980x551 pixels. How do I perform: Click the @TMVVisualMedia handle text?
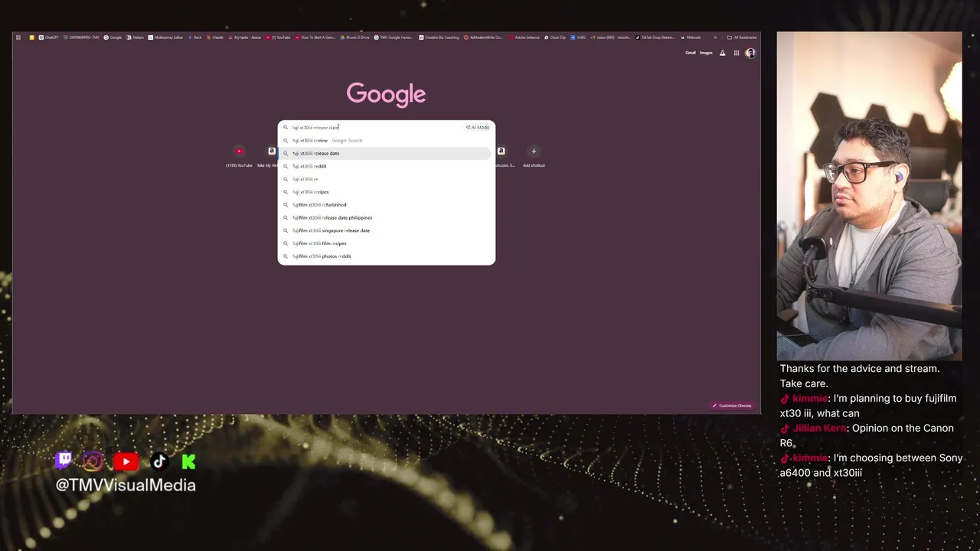tap(126, 485)
